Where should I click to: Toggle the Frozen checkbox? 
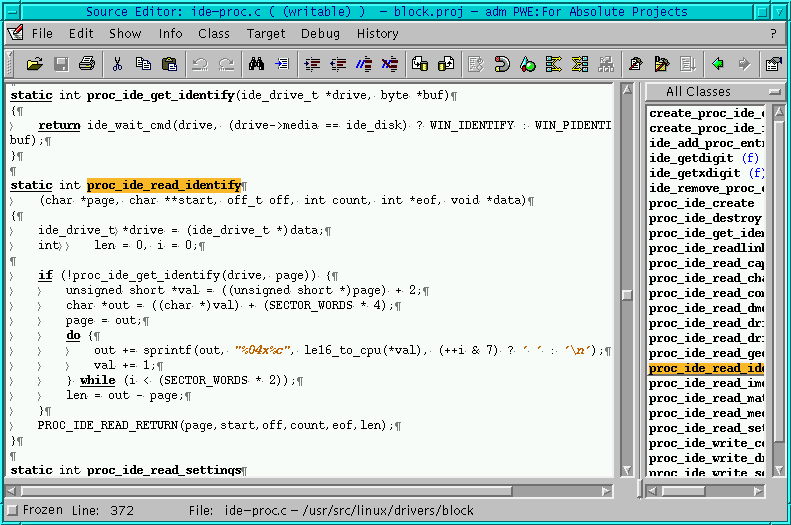pos(12,510)
